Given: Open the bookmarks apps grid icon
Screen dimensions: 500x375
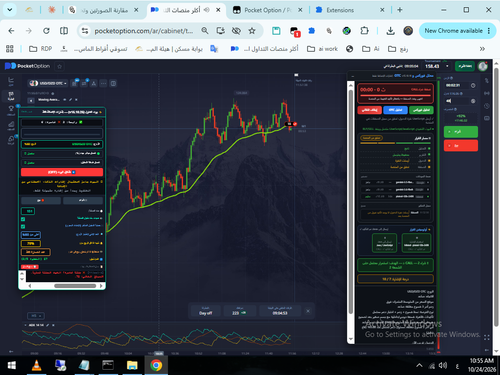Looking at the screenshot, I should 10,49.
